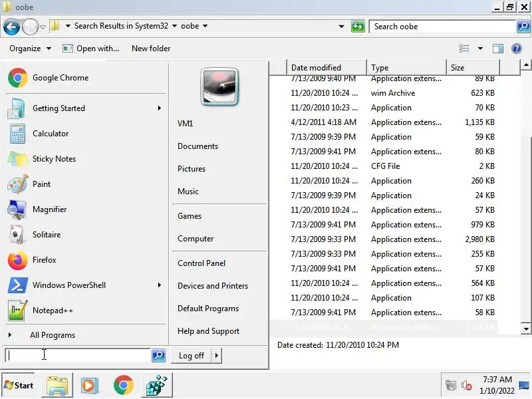
Task: Show the preview pane icon
Action: [x=497, y=49]
